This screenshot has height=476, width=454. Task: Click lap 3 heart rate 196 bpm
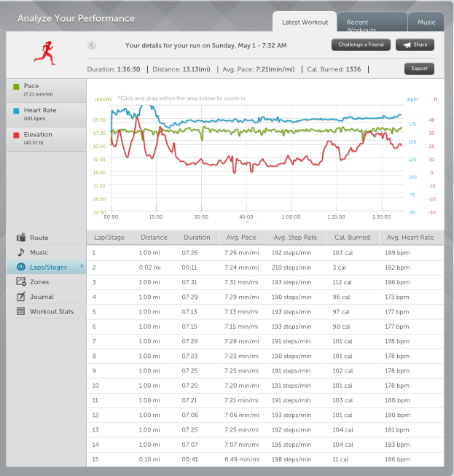[397, 282]
